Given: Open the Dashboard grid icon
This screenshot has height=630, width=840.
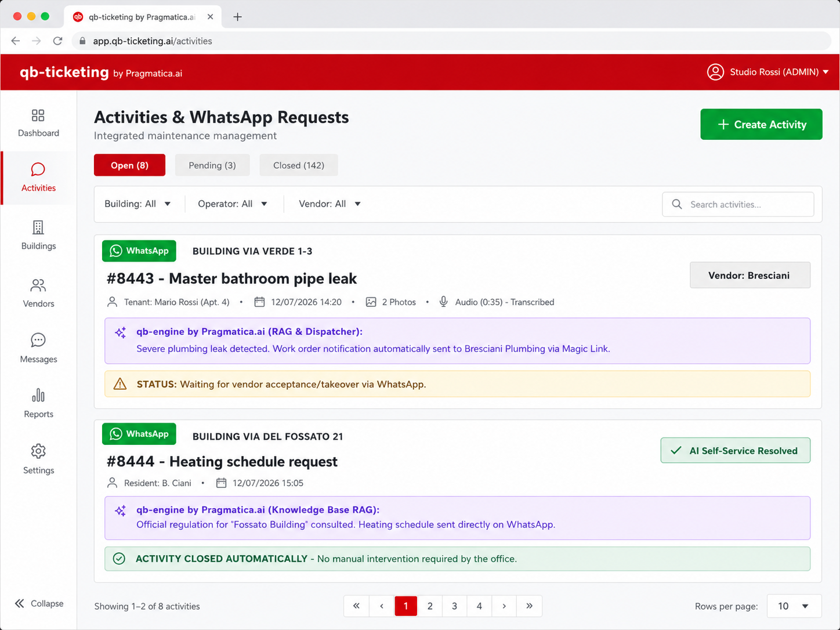Looking at the screenshot, I should 38,115.
